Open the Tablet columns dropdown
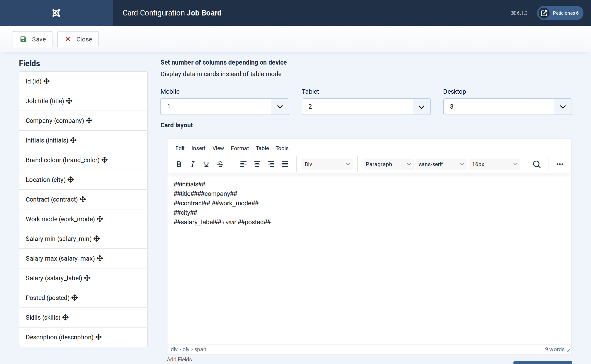The width and height of the screenshot is (591, 364). pyautogui.click(x=366, y=107)
